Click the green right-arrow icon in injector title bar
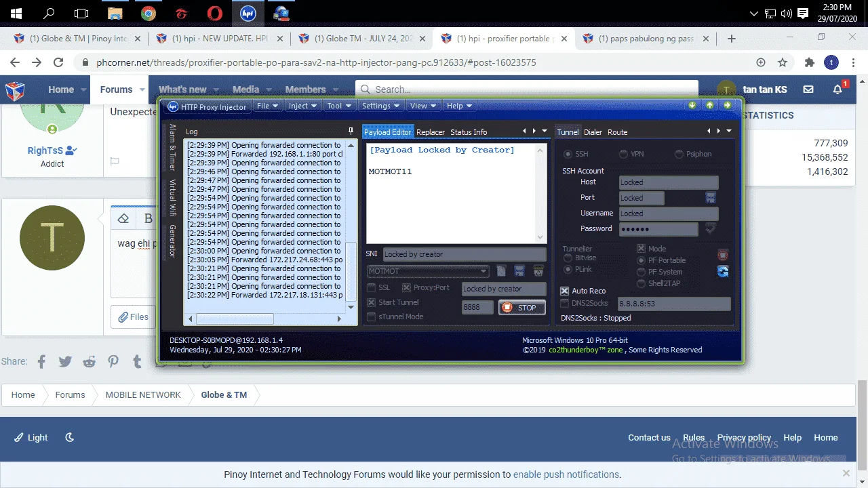 727,105
